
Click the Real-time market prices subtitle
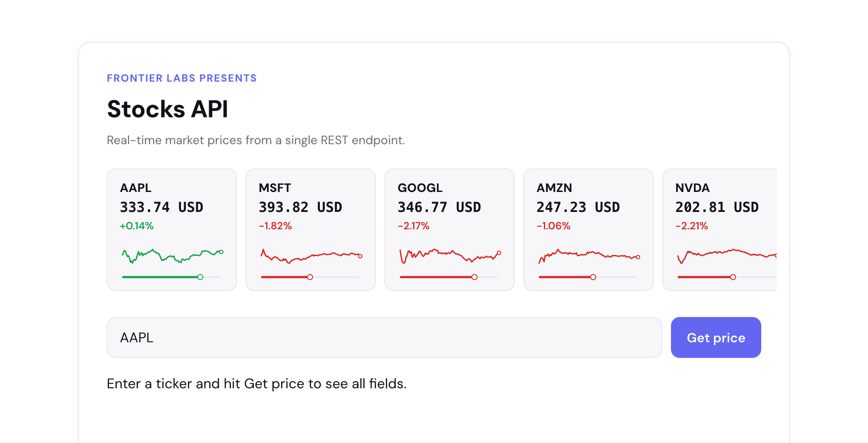click(x=256, y=140)
